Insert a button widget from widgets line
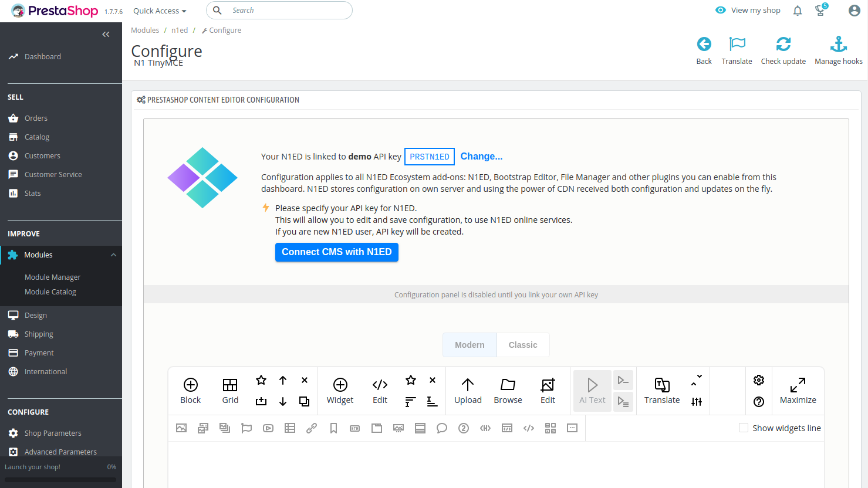The image size is (868, 488). coord(355,428)
